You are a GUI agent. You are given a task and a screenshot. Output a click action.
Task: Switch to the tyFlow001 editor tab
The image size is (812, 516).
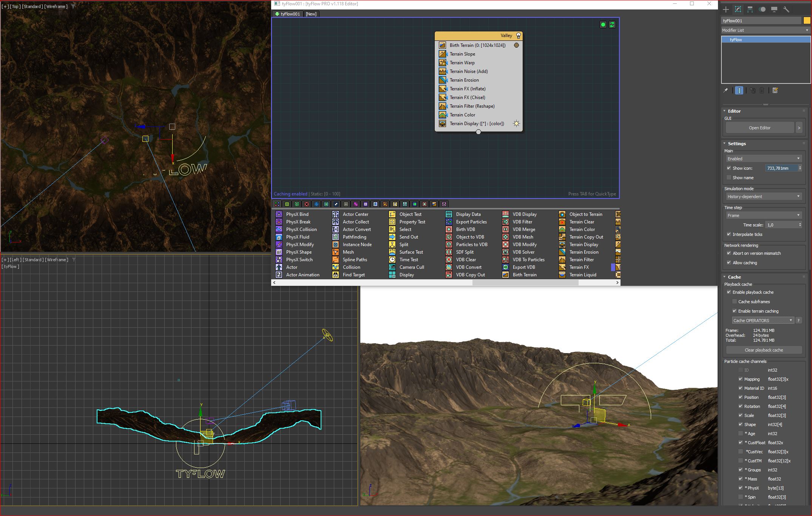click(287, 14)
